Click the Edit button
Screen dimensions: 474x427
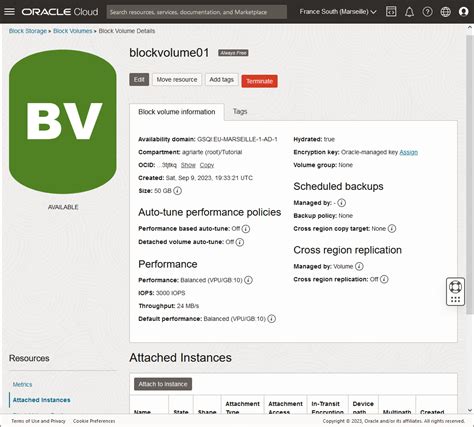click(139, 80)
